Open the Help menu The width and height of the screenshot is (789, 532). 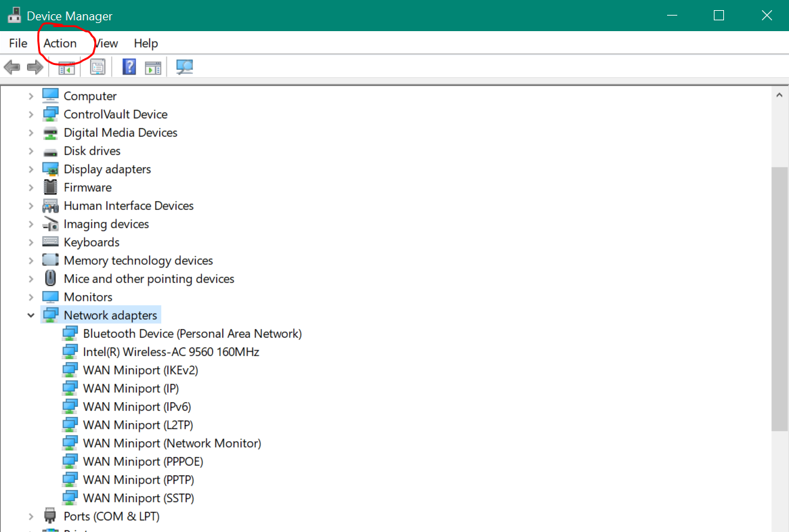point(146,43)
